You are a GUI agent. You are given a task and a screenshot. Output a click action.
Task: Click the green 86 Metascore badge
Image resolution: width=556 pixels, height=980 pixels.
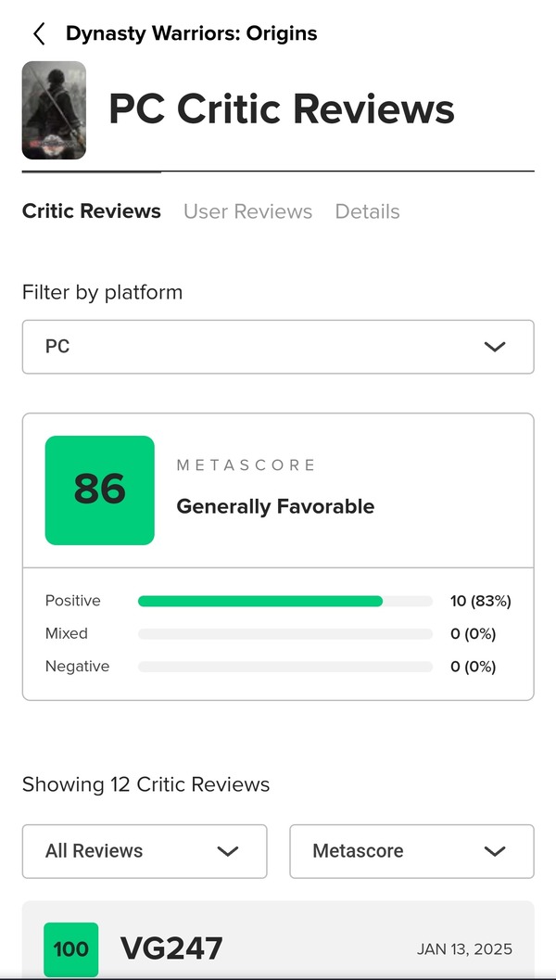pyautogui.click(x=100, y=490)
